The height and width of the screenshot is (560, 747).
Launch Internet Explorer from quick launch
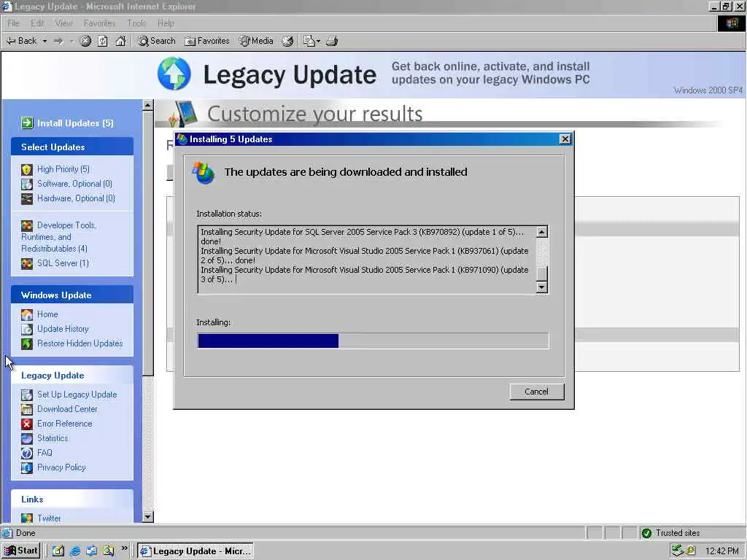[75, 551]
